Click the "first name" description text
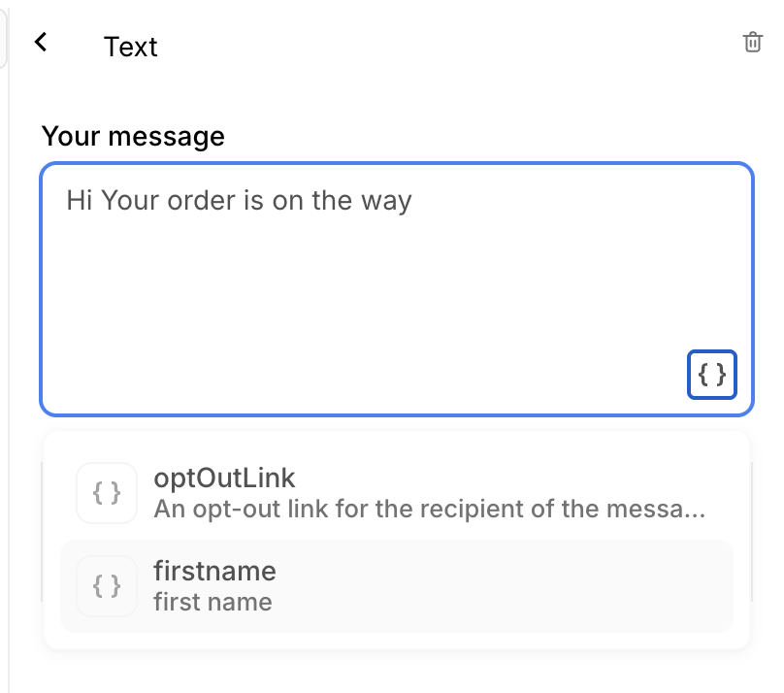Image resolution: width=784 pixels, height=693 pixels. (212, 602)
